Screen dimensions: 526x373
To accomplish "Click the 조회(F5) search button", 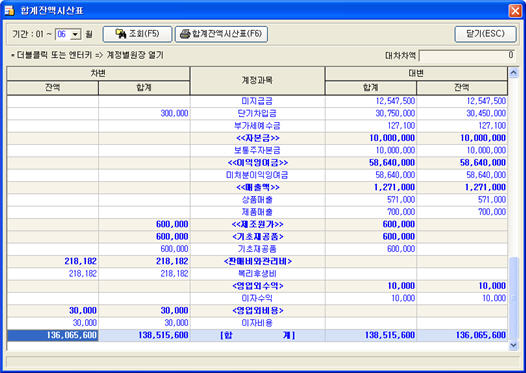I will coord(137,34).
